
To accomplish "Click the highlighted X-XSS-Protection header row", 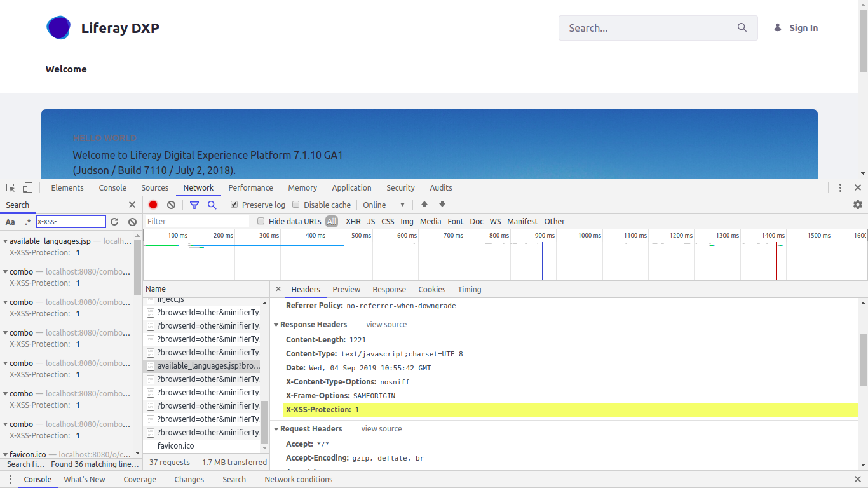I will 570,410.
